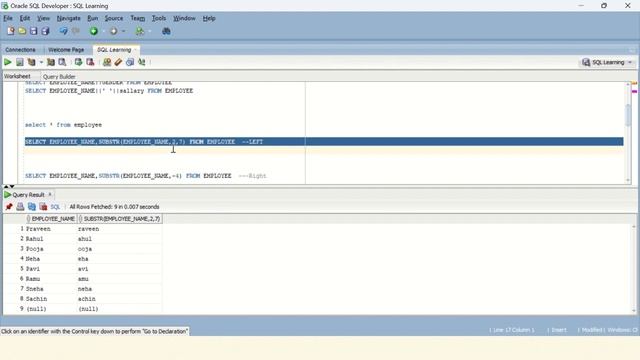Click the 'select * from employee' line
This screenshot has height=360, width=640.
tap(63, 125)
